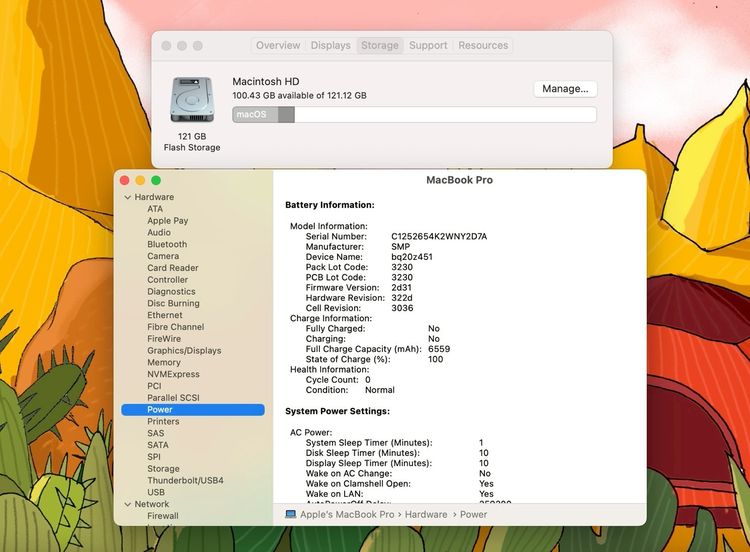Select Firewall under Network
The image size is (750, 552).
pyautogui.click(x=163, y=516)
